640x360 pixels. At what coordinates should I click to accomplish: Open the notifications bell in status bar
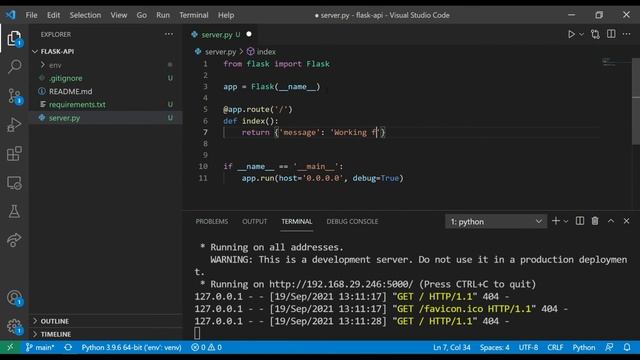coord(627,347)
